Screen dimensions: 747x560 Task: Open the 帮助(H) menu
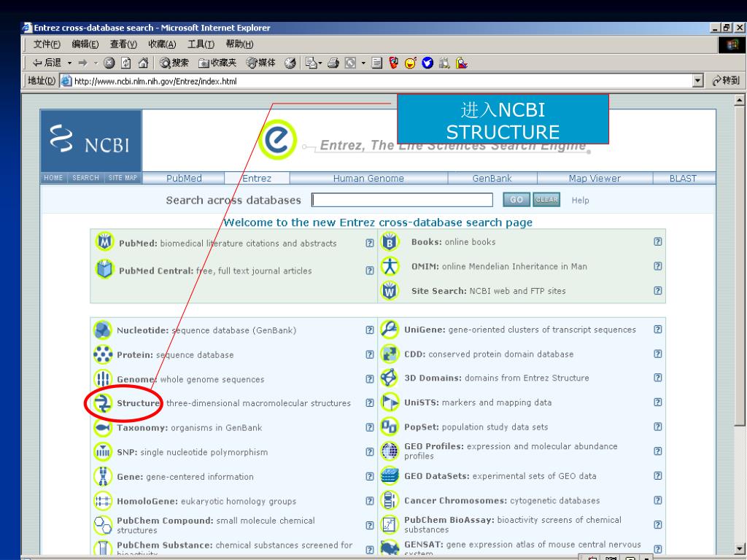239,44
